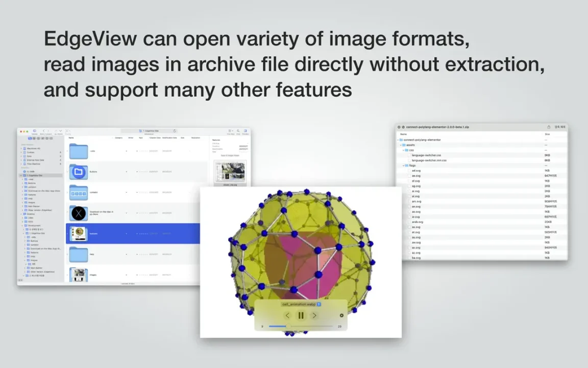Viewport: 588px width, 368px height.
Task: Toggle the Preview panel icon in file browser
Action: coord(246,131)
